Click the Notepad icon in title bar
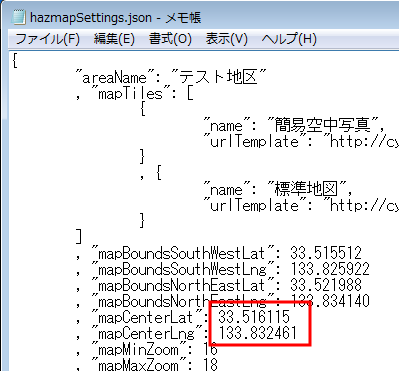399x371 pixels. [18, 17]
